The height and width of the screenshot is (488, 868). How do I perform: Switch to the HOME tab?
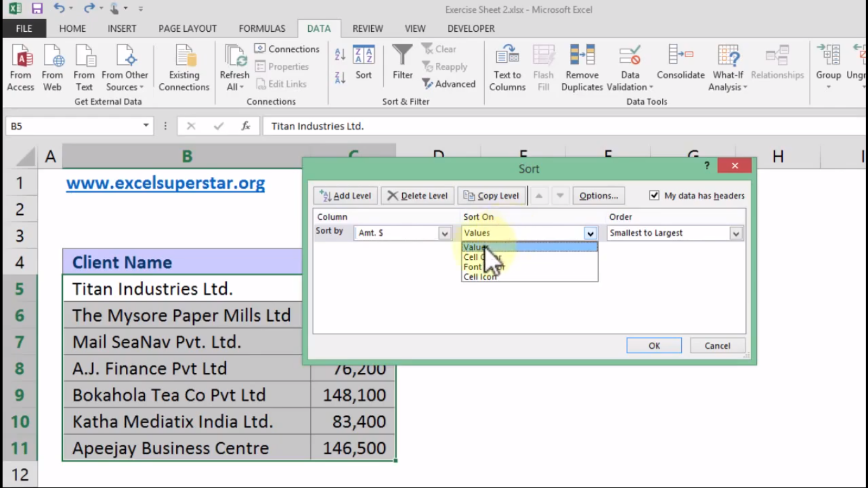[x=72, y=29]
